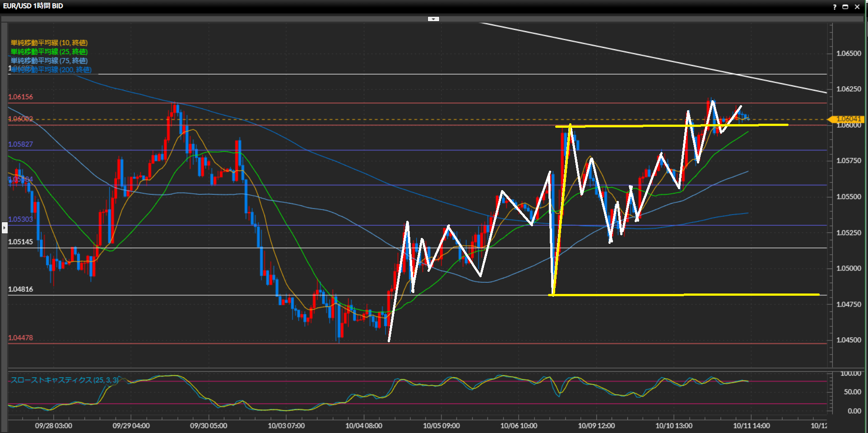The image size is (868, 433).
Task: Expand the left side panel arrow
Action: click(x=5, y=228)
